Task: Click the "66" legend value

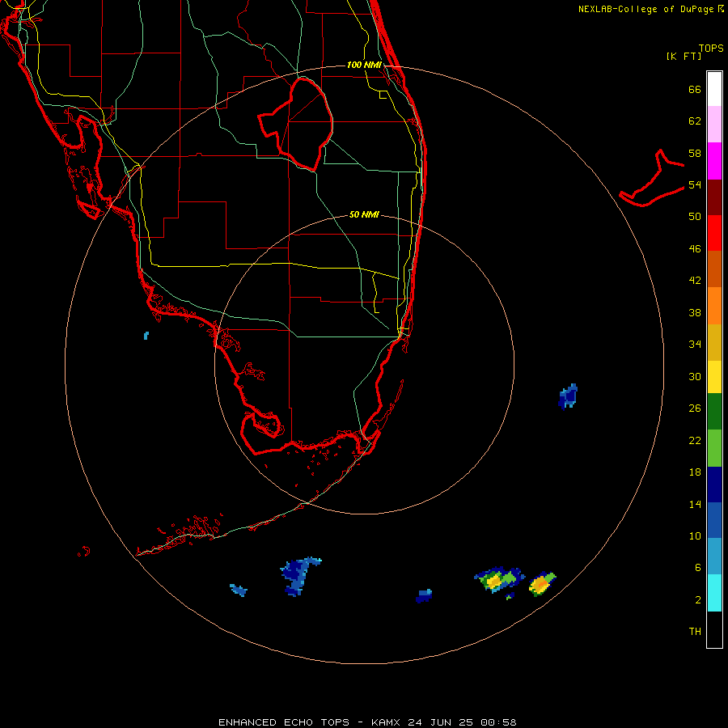Action: coord(695,90)
